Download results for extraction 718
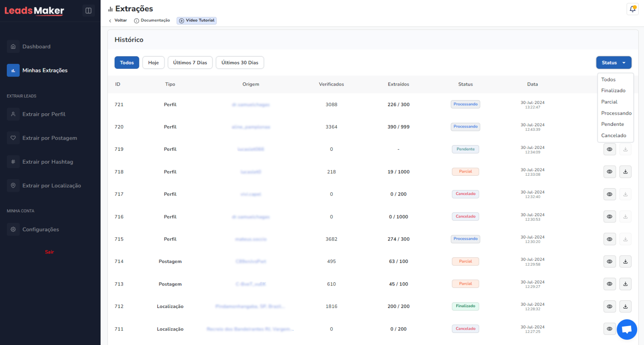Screen dimensions: 644x345 coord(625,172)
